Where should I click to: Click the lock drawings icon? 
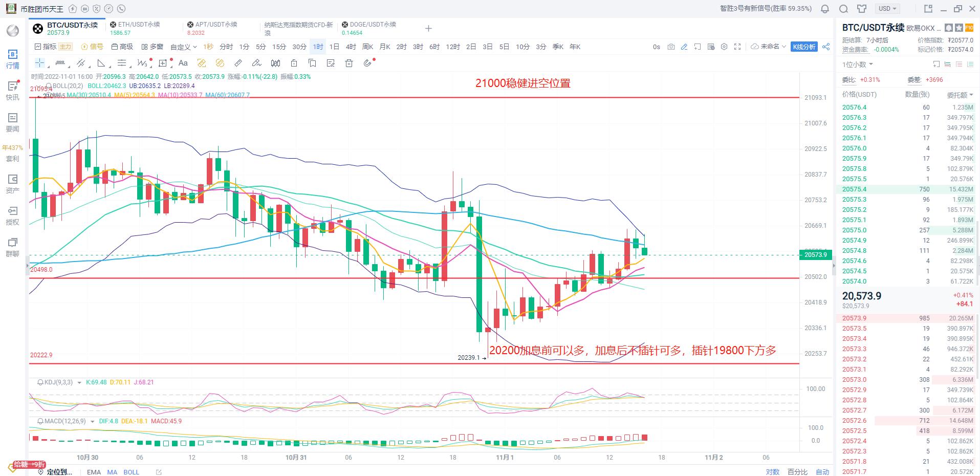click(x=294, y=63)
